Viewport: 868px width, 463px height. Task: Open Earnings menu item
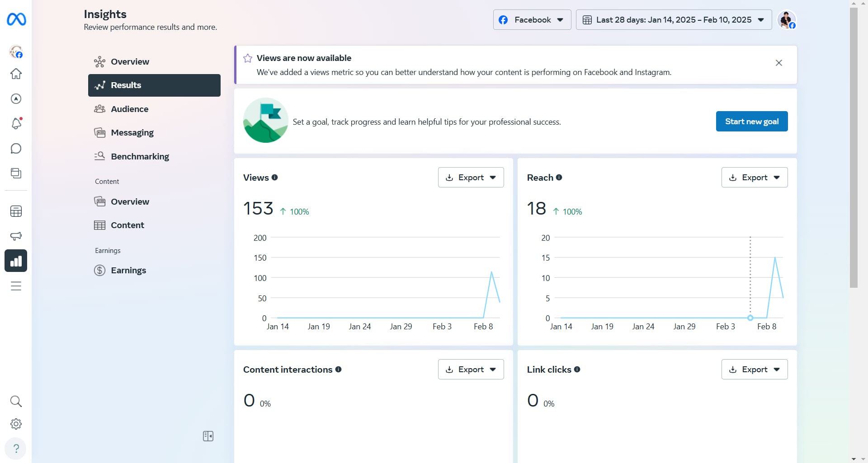(x=154, y=270)
